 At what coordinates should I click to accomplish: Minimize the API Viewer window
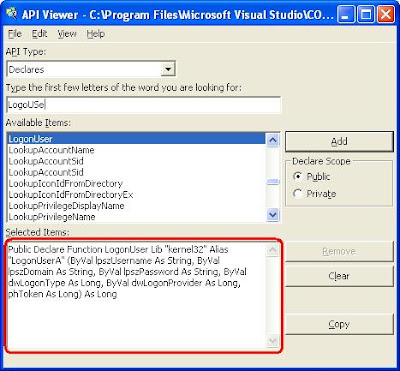point(346,15)
